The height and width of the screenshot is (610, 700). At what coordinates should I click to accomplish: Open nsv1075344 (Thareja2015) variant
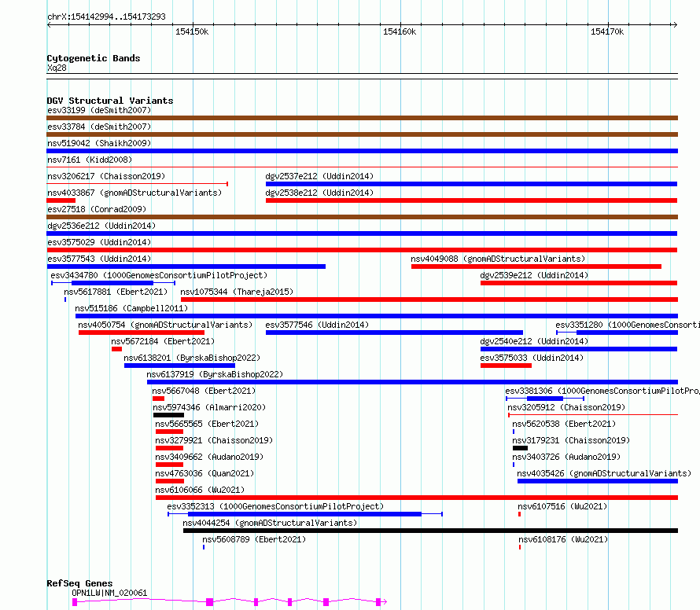tap(237, 292)
